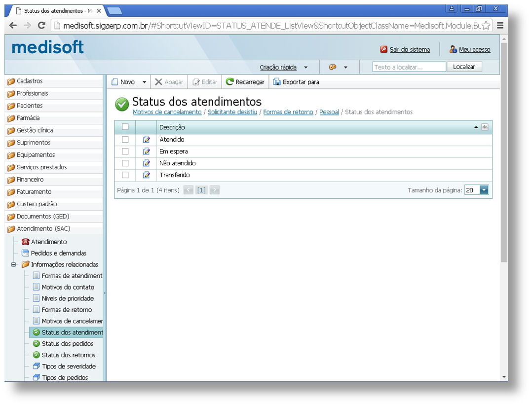Click the Exportar para save icon

pyautogui.click(x=277, y=82)
